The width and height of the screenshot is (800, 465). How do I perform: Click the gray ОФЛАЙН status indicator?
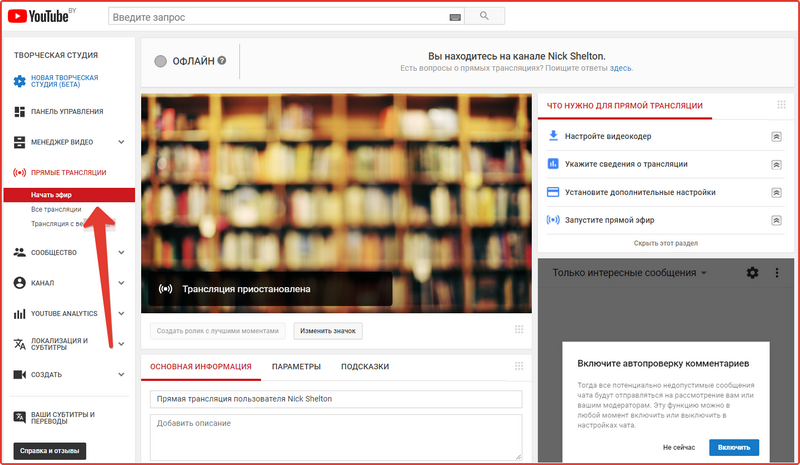tap(160, 61)
